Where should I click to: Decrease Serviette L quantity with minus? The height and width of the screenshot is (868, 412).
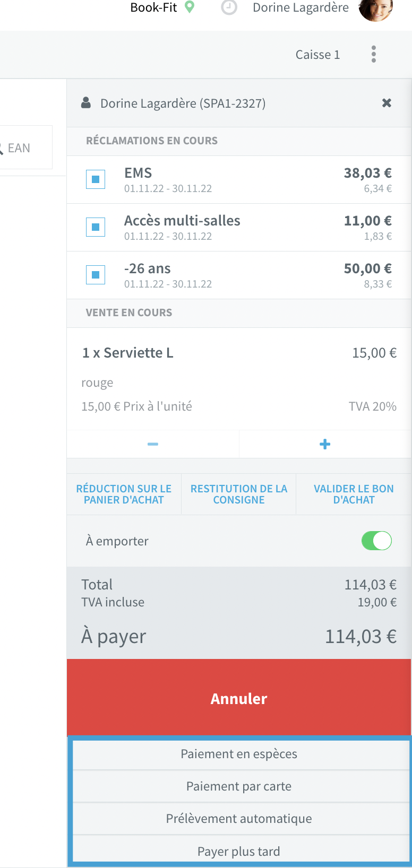coord(153,444)
